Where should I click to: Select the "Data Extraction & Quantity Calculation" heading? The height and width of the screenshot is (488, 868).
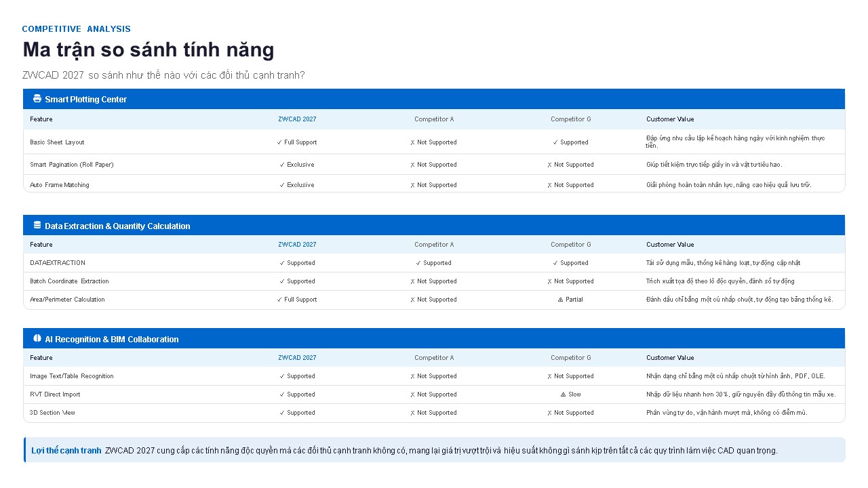click(x=117, y=226)
